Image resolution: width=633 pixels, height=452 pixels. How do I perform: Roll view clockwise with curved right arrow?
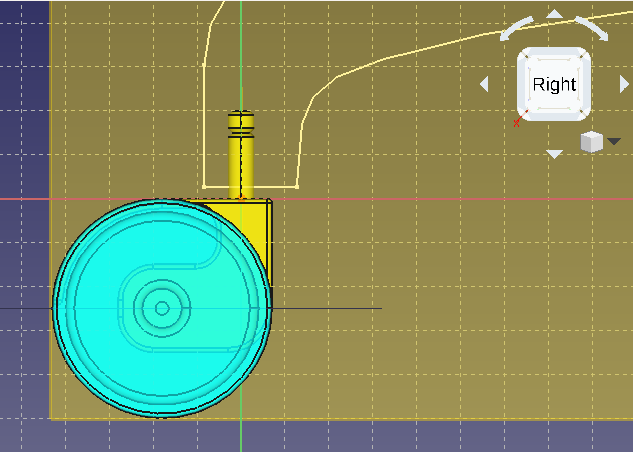click(x=592, y=28)
